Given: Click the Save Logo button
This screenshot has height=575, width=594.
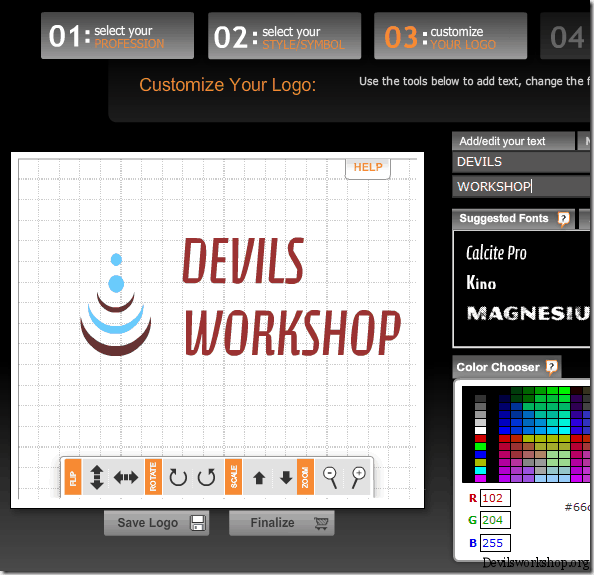Looking at the screenshot, I should (x=156, y=523).
